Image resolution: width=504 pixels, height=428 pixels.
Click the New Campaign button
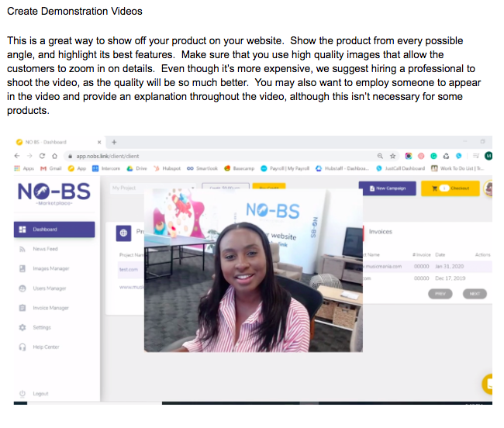click(387, 188)
